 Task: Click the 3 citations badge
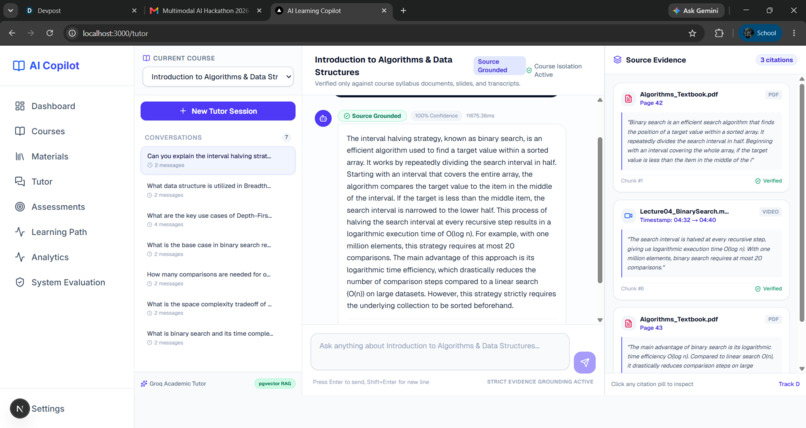[x=776, y=60]
